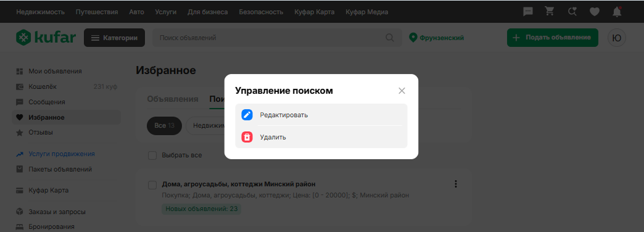The width and height of the screenshot is (644, 232).
Task: Open Безопасность in the top menu
Action: point(261,12)
